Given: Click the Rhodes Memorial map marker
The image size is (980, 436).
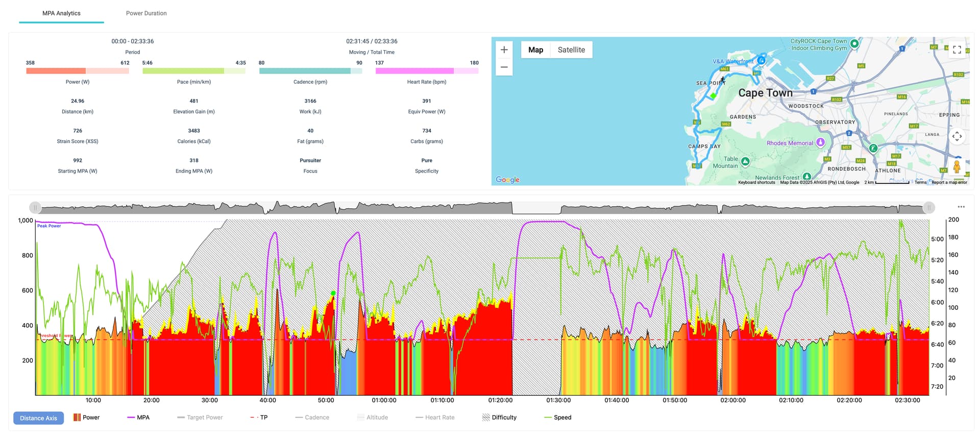Looking at the screenshot, I should click(x=820, y=142).
